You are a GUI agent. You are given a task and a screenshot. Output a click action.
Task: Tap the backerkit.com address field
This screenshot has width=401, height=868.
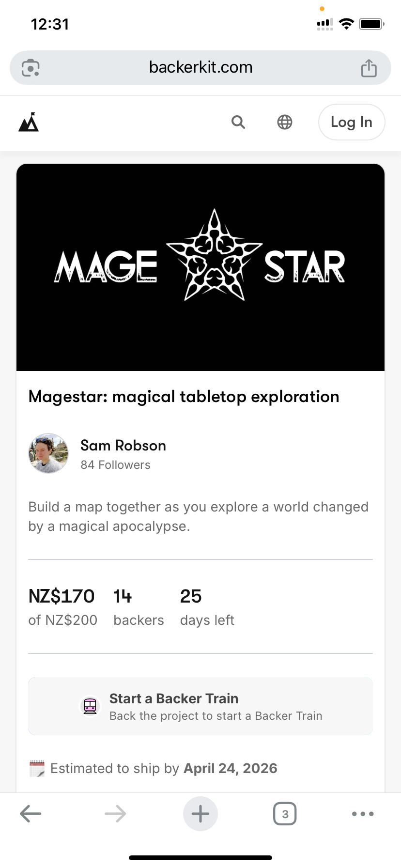pyautogui.click(x=200, y=67)
